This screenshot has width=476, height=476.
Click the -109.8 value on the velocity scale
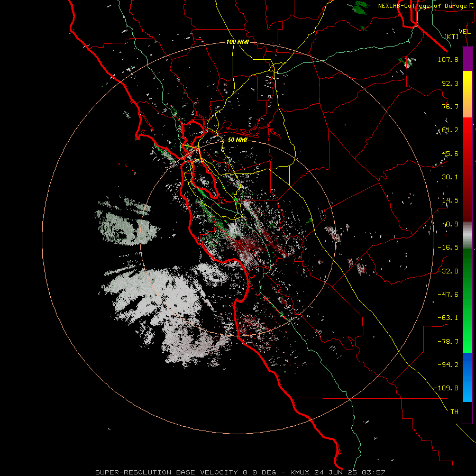446,388
